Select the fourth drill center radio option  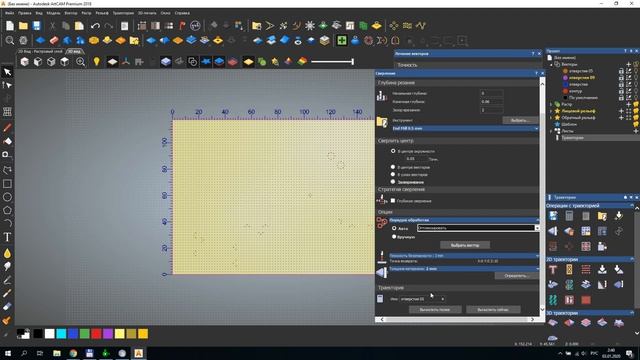(x=393, y=182)
